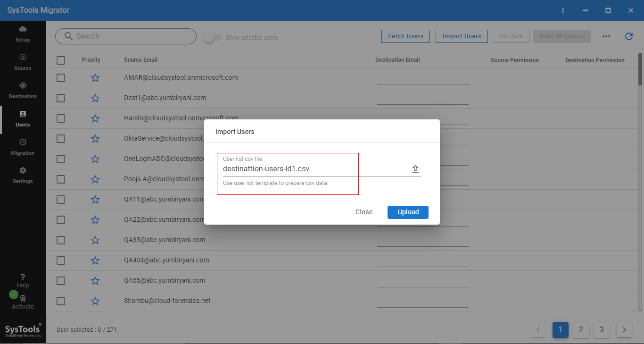This screenshot has width=644, height=344.
Task: Click Dest1's destination email field
Action: tap(422, 99)
